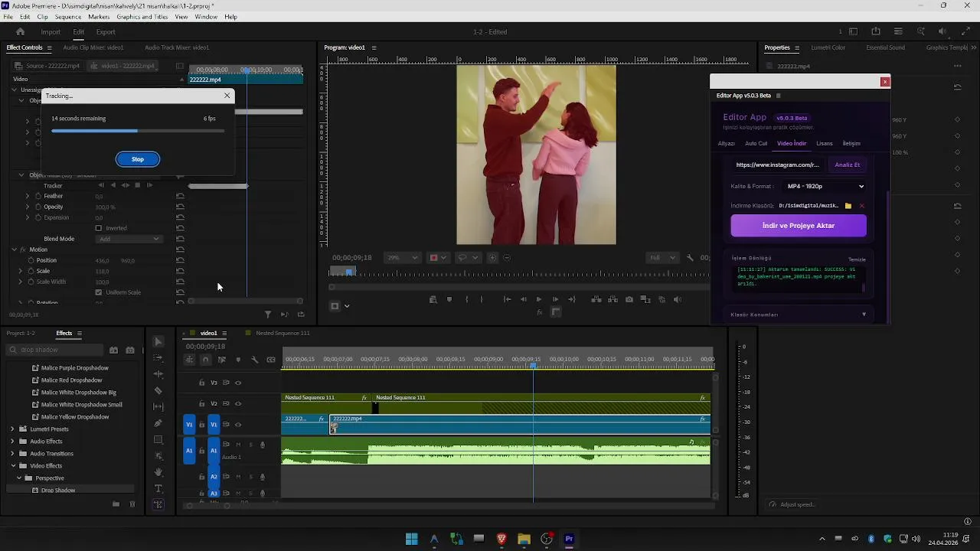Viewport: 980px width, 551px height.
Task: Solo audio track A1
Action: [x=250, y=445]
